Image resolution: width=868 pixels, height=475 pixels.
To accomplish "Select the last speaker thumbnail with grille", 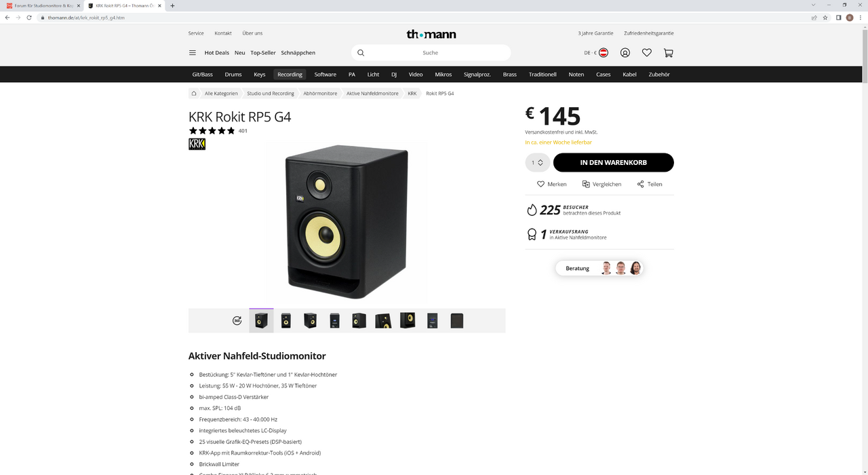I will click(x=456, y=321).
